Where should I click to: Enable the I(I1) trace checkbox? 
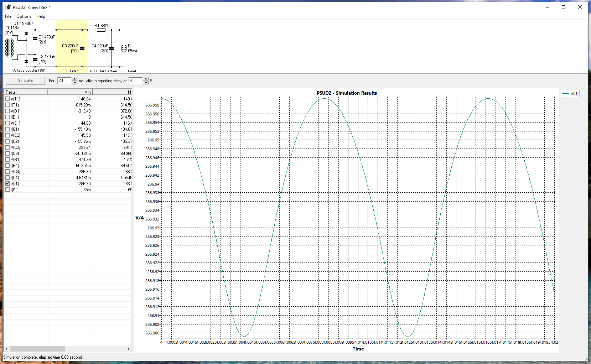[7, 190]
